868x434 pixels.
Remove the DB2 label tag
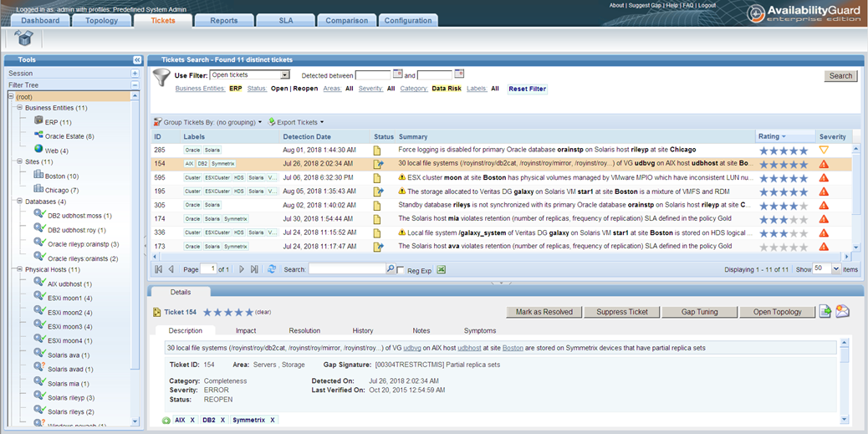[x=222, y=421]
